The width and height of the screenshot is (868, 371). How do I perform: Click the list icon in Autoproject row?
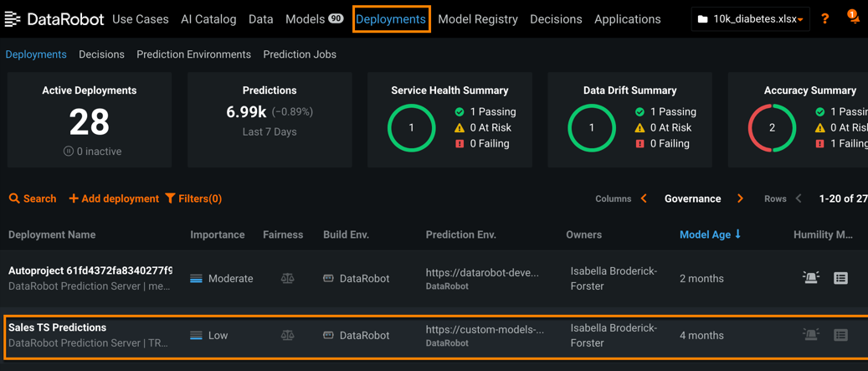point(840,278)
